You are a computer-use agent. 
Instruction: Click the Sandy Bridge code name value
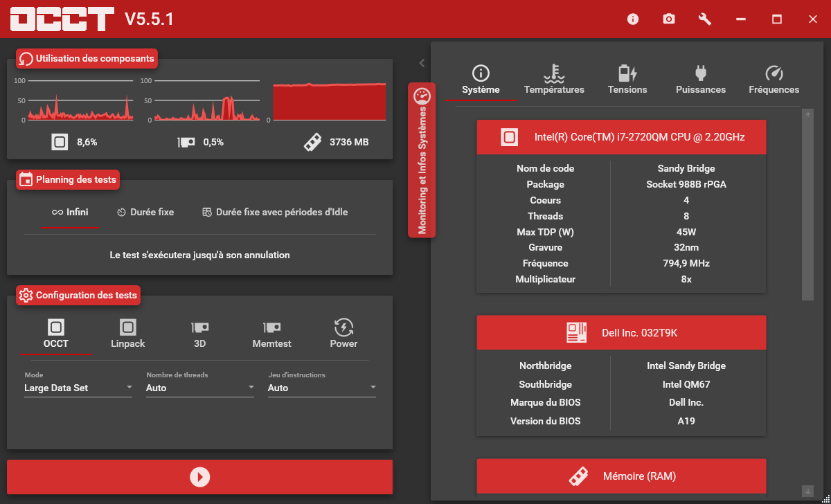tap(686, 168)
